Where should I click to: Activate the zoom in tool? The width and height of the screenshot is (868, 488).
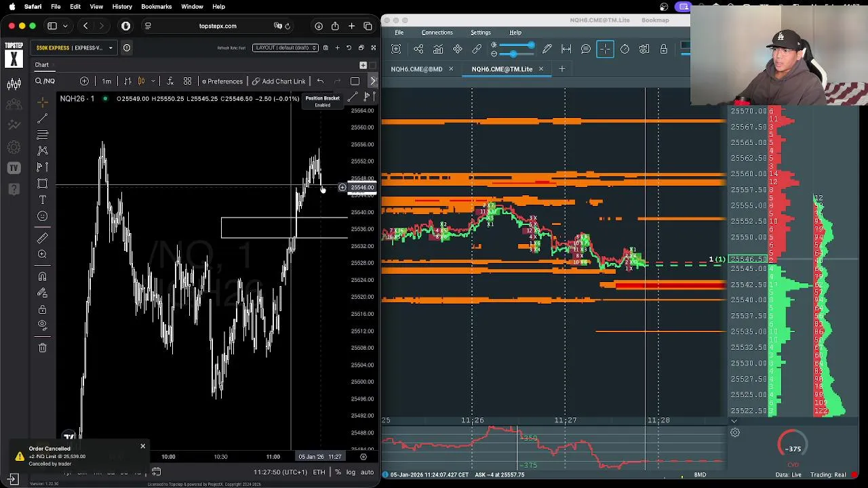tap(43, 254)
